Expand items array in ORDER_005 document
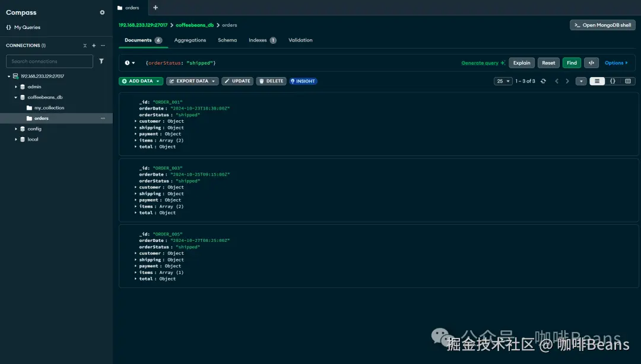 click(135, 273)
